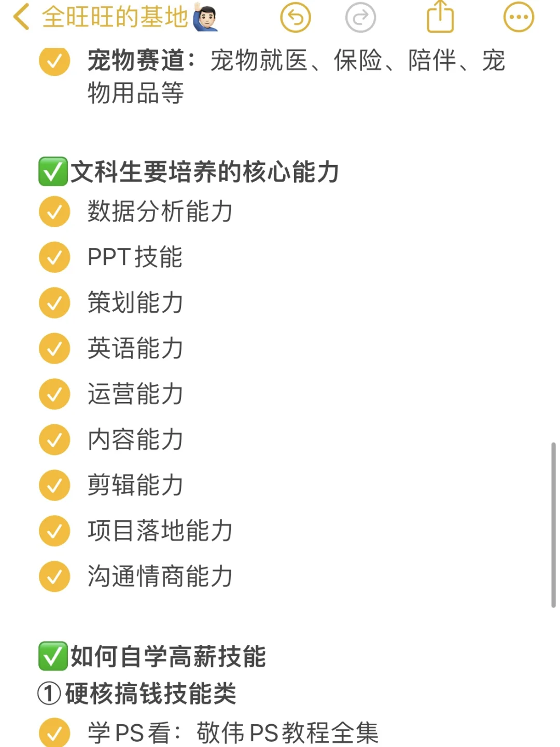The image size is (560, 747).
Task: Toggle the 宠物赛道 checklist circle
Action: pyautogui.click(x=54, y=61)
